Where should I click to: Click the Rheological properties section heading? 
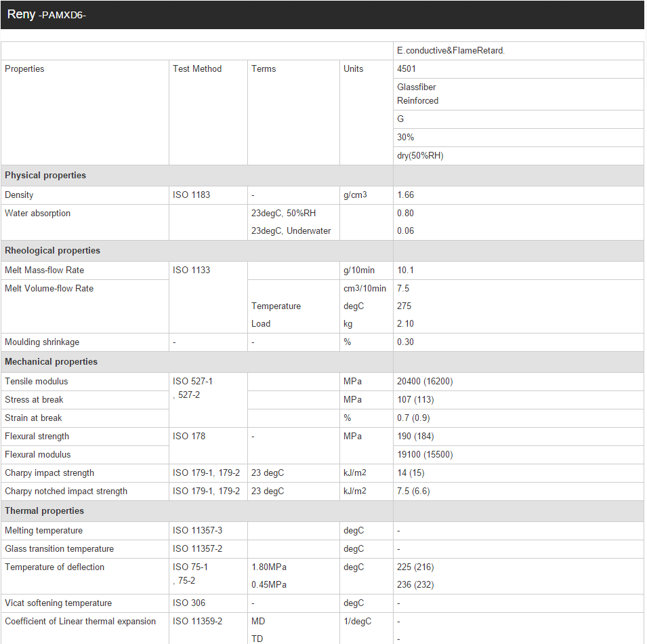click(52, 250)
